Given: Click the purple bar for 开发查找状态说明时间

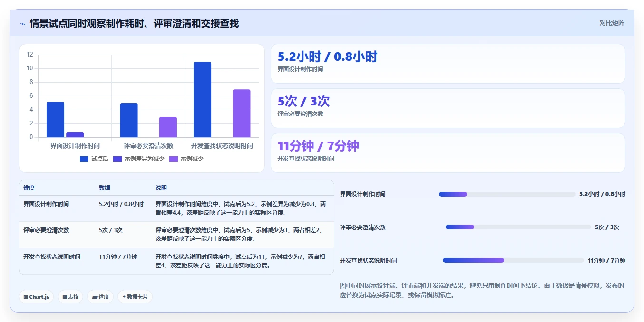Looking at the screenshot, I should [x=242, y=114].
